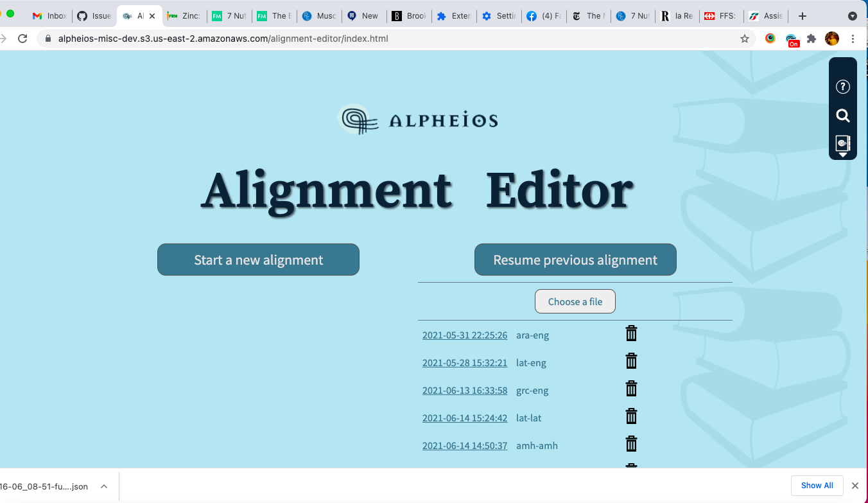
Task: Delete the ara-eng alignment with its trash icon
Action: click(x=631, y=333)
